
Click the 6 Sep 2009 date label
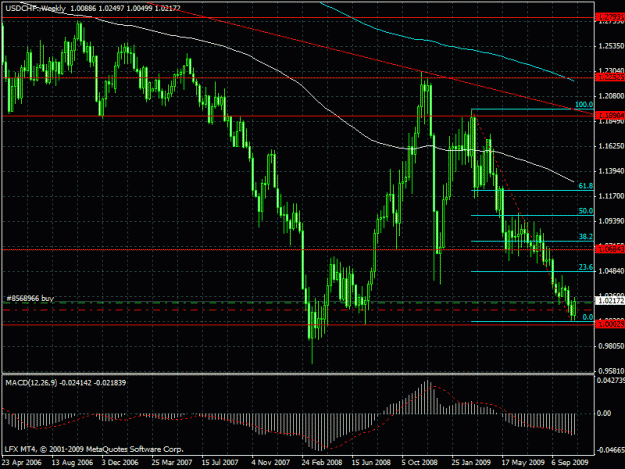click(570, 463)
